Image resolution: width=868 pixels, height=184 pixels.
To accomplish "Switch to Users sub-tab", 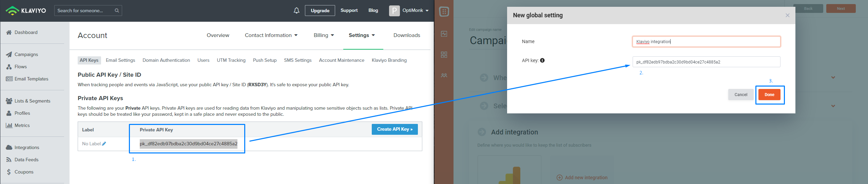I will (204, 60).
